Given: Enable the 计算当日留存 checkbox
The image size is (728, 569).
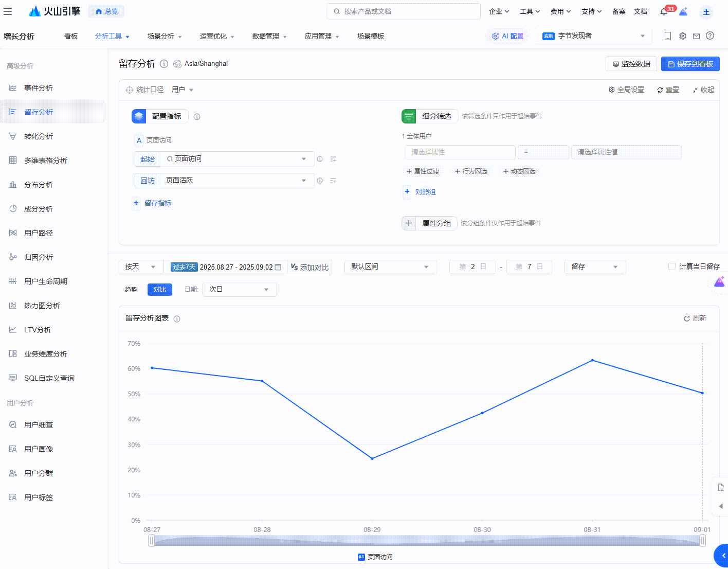Looking at the screenshot, I should [x=671, y=266].
